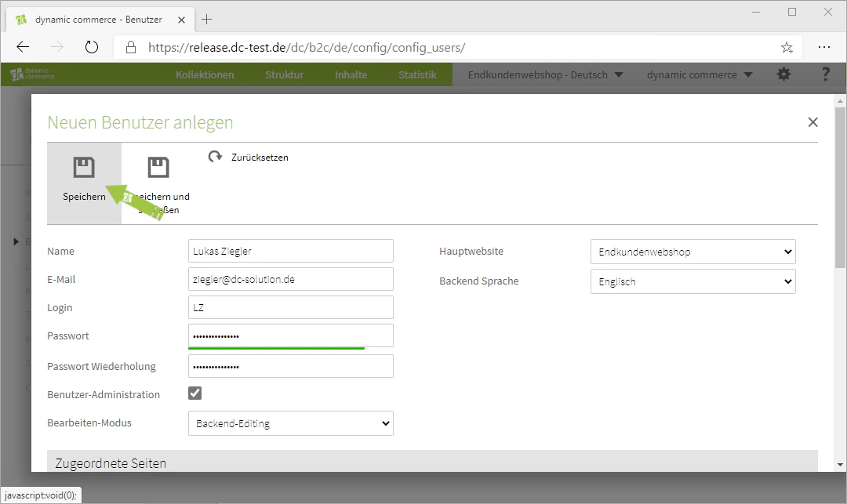Viewport: 847px width, 504px height.
Task: Expand the sidebar tree arrow
Action: [x=16, y=241]
